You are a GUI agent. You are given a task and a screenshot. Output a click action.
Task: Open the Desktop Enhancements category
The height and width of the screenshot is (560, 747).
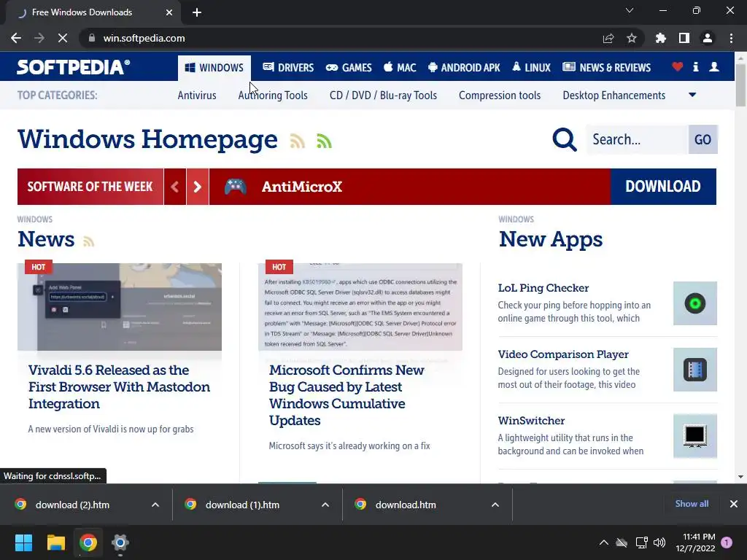(614, 96)
